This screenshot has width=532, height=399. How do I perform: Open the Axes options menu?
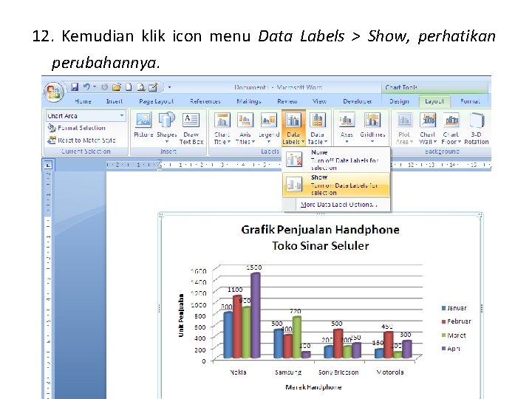347,129
